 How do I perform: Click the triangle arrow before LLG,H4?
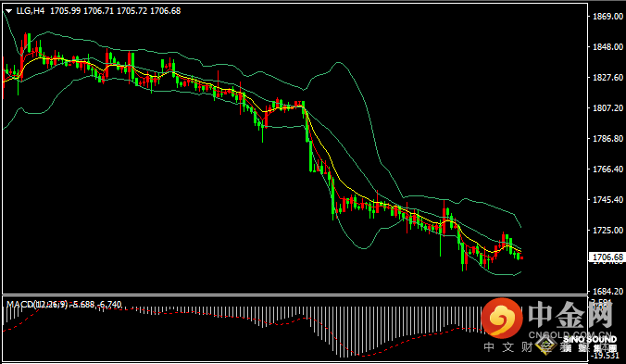tap(8, 11)
